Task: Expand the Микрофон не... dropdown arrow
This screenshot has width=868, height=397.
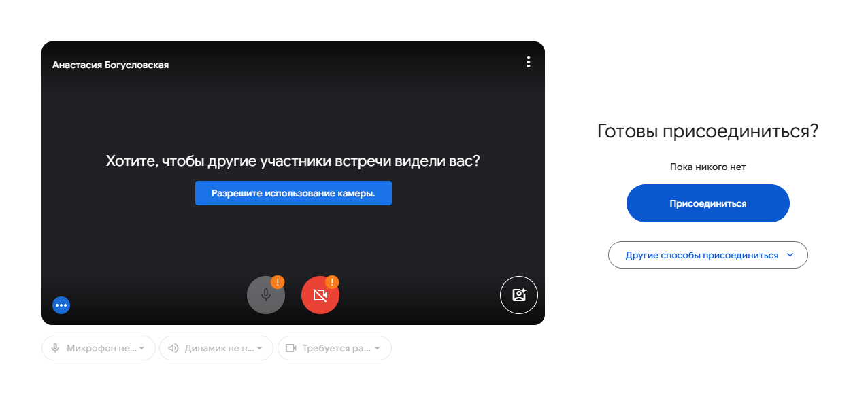Action: tap(142, 349)
